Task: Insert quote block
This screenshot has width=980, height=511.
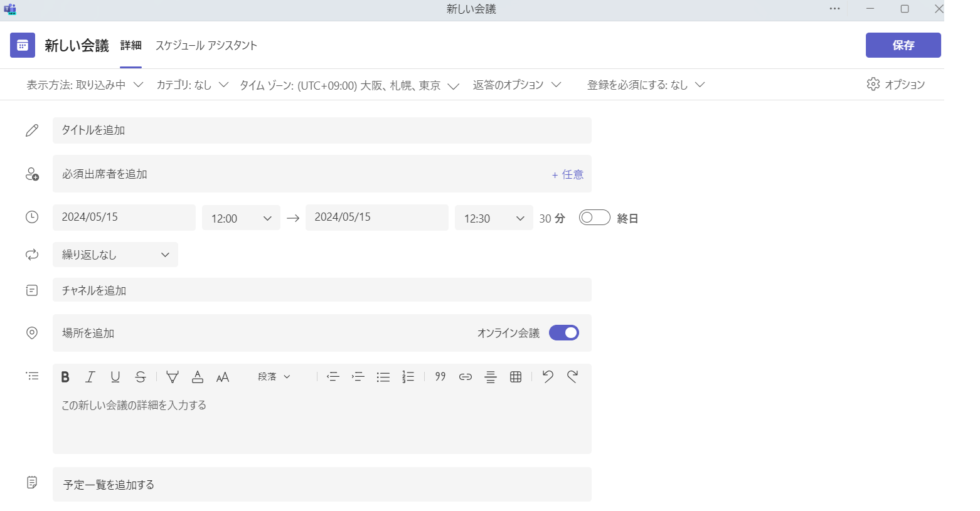Action: pos(440,377)
